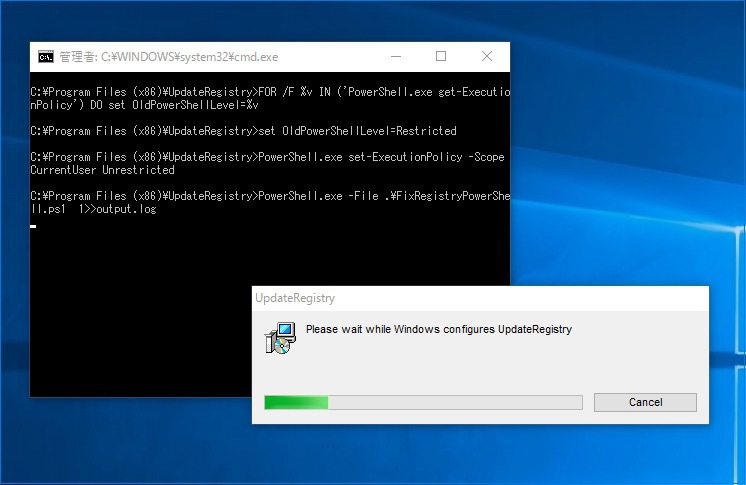The height and width of the screenshot is (485, 746).
Task: Click the UpdateRegistry dialog title bar
Action: (480, 298)
